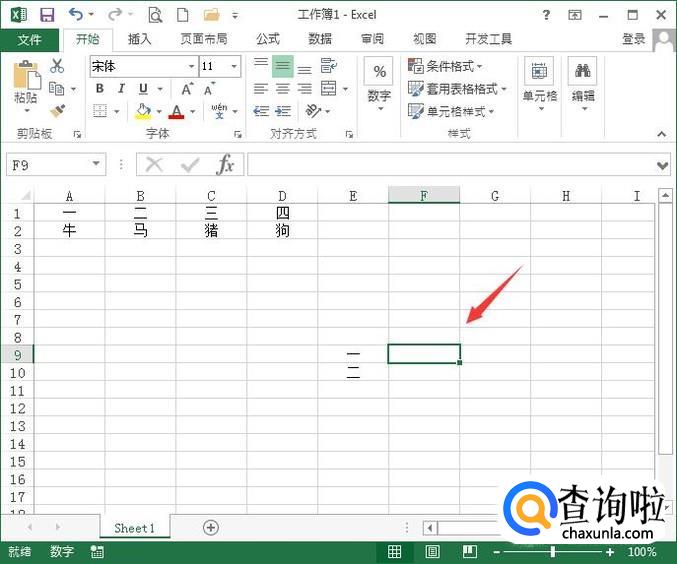Switch to Page Layout view button

(x=433, y=551)
